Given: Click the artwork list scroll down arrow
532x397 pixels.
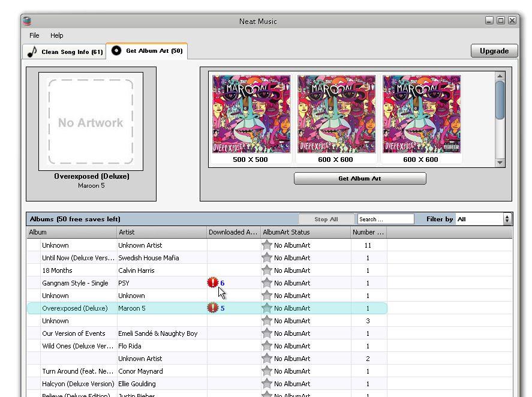Looking at the screenshot, I should coord(500,163).
